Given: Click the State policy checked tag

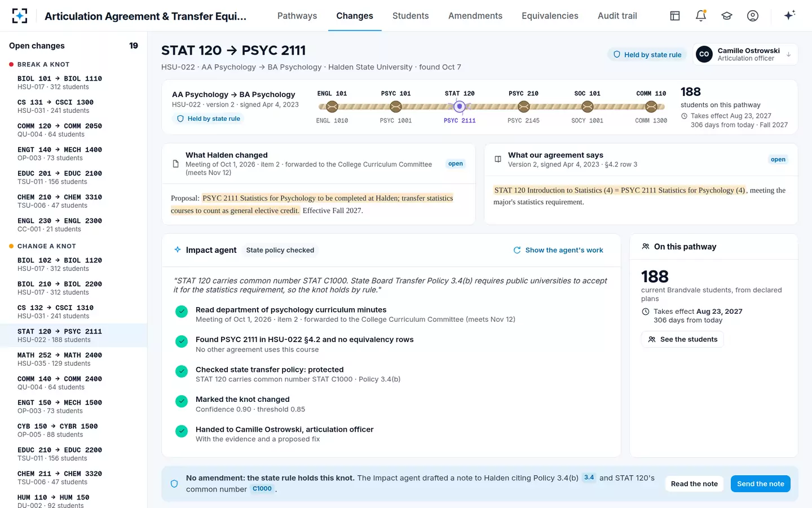Looking at the screenshot, I should click(280, 250).
